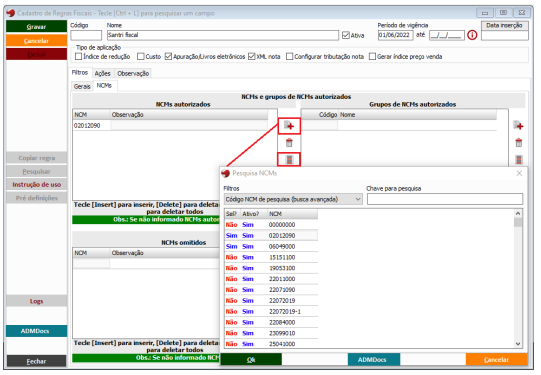Select NCM row 22011000
The height and width of the screenshot is (375, 541).
271,279
